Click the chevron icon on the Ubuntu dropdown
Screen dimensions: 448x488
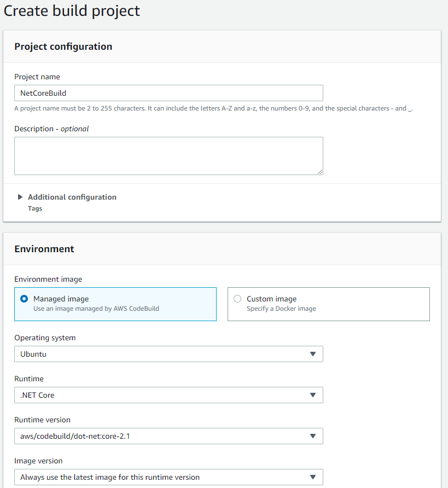click(313, 354)
